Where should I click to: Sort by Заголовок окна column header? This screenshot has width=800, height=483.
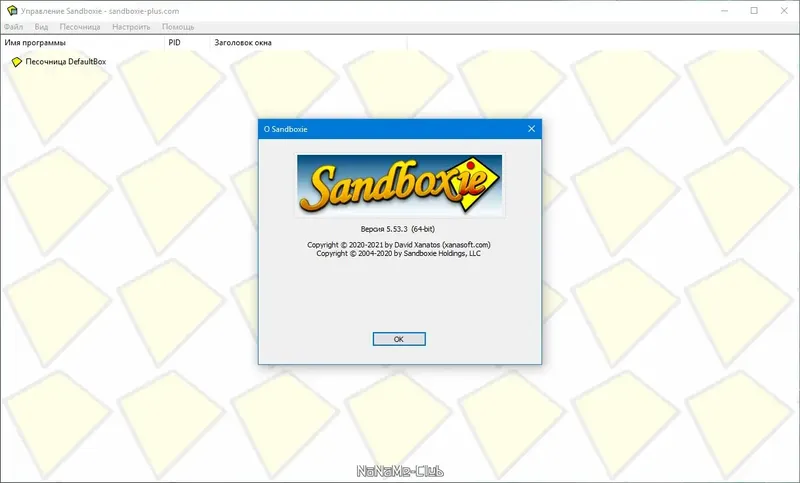click(308, 43)
